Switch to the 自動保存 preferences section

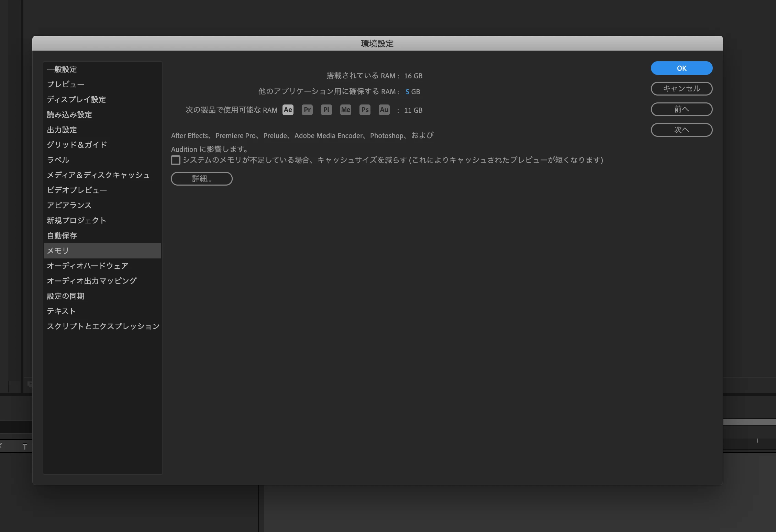tap(62, 236)
